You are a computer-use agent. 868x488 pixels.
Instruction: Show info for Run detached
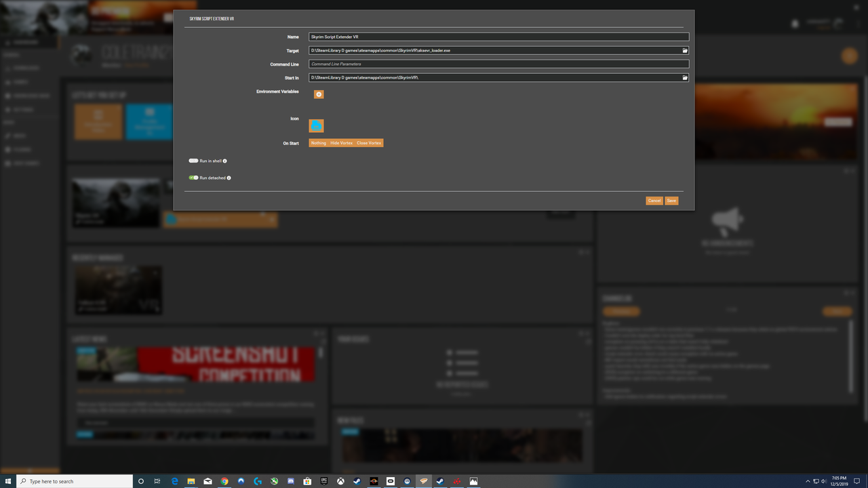[229, 178]
